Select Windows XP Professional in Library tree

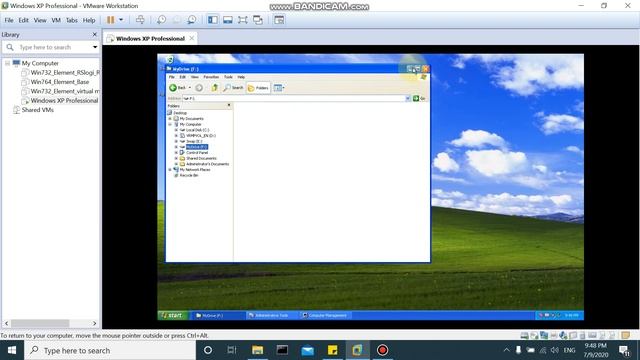[x=64, y=100]
